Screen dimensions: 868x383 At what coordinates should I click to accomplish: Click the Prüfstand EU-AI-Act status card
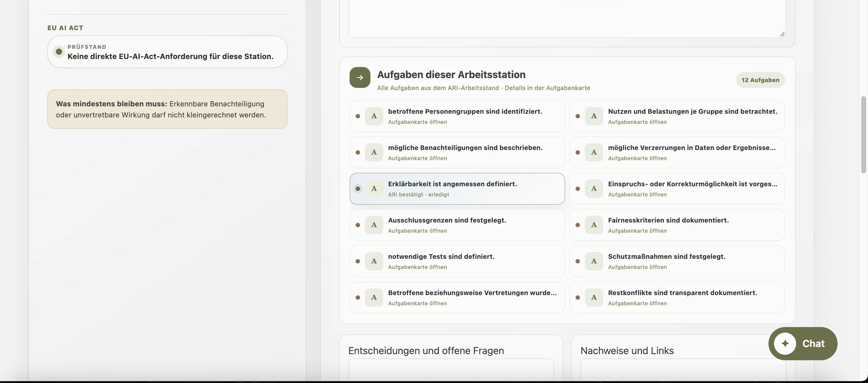167,52
